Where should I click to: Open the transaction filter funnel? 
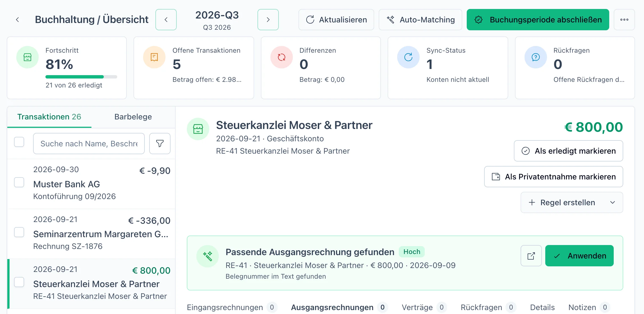[x=160, y=144]
